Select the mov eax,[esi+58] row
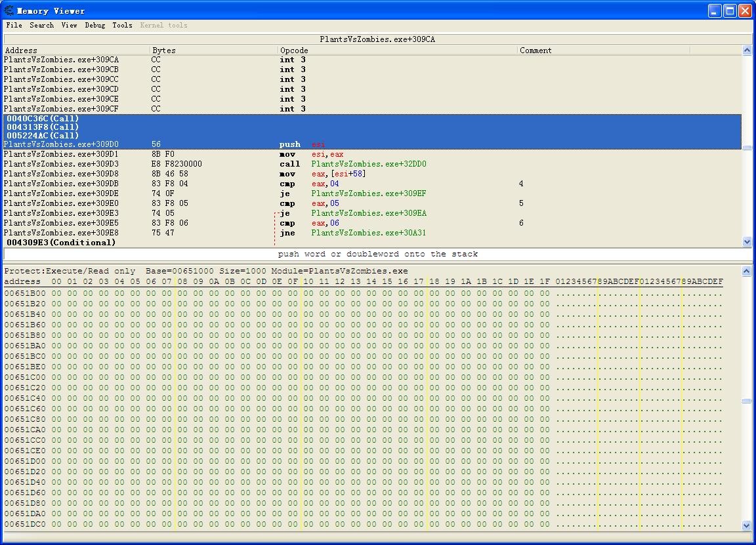 tap(372, 174)
